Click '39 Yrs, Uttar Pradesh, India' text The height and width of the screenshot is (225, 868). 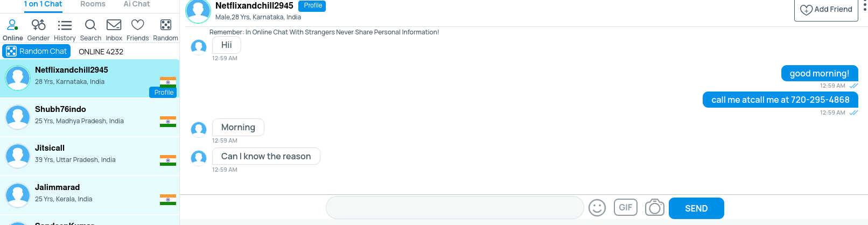(x=75, y=160)
